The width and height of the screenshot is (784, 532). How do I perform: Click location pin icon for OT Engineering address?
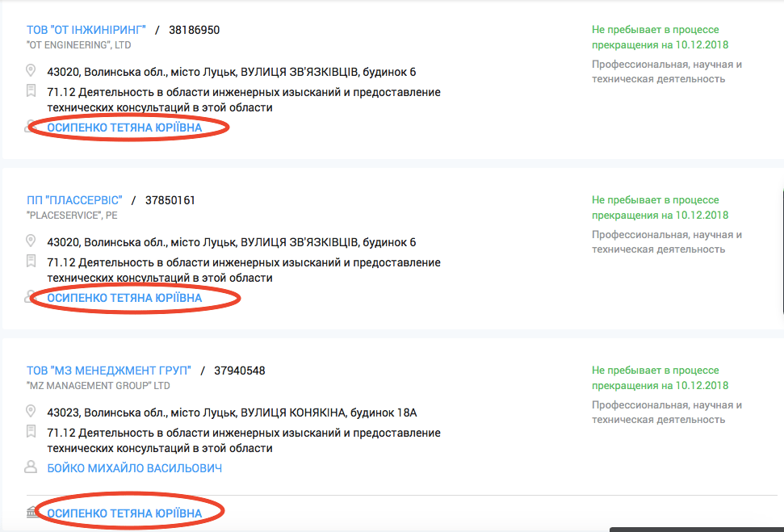pyautogui.click(x=31, y=70)
